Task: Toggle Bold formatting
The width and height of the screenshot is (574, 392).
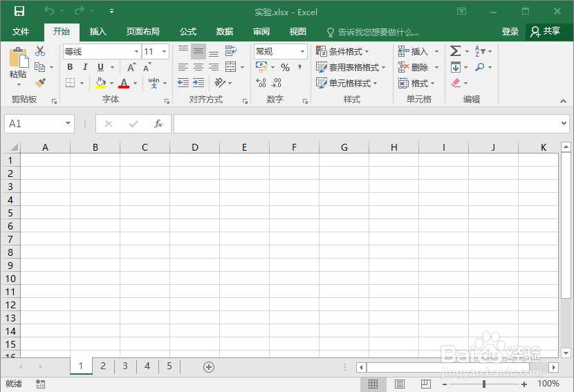Action: point(70,67)
